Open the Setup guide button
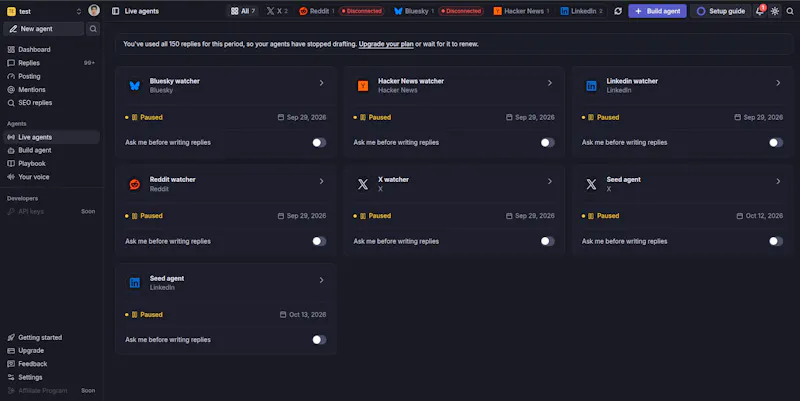This screenshot has height=401, width=800. click(720, 11)
